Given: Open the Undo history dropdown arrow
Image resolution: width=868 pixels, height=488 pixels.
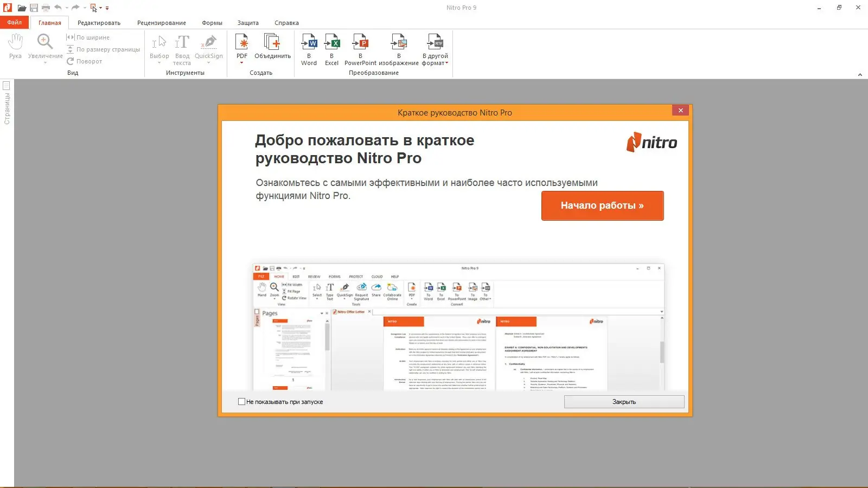Looking at the screenshot, I should click(67, 8).
